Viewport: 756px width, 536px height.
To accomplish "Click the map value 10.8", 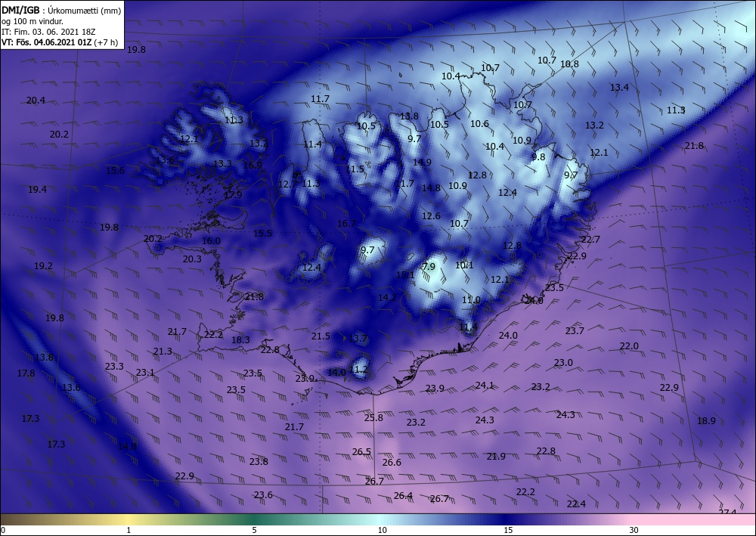I will (x=569, y=64).
